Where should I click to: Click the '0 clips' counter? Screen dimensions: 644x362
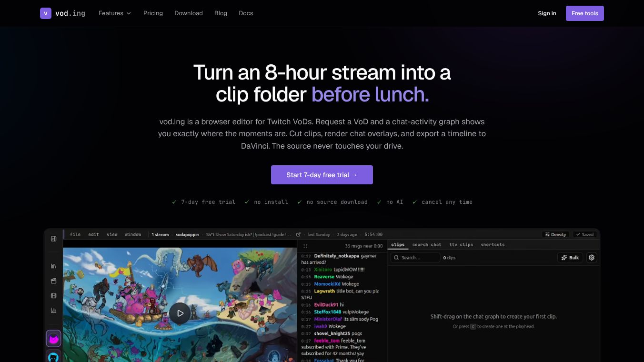449,258
